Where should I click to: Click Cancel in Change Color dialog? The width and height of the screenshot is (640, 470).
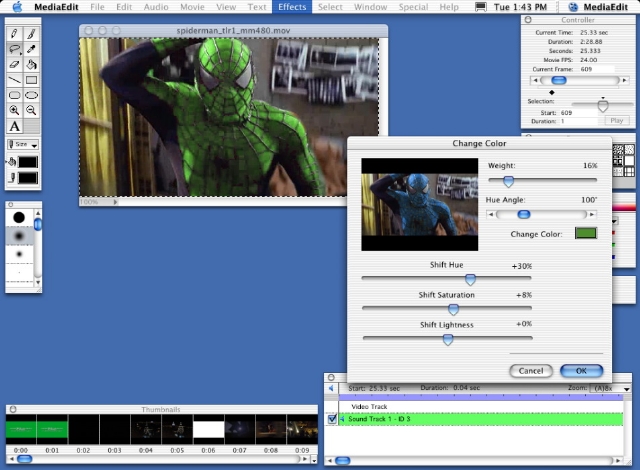point(531,371)
